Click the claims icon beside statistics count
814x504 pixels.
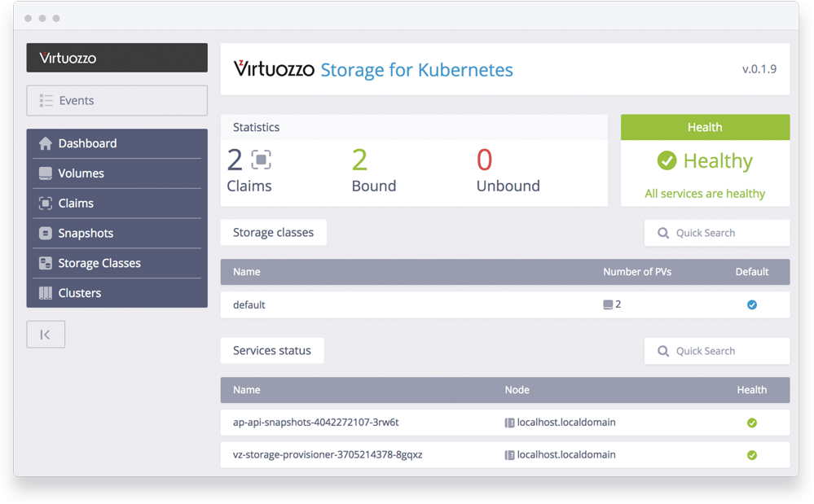[x=261, y=160]
